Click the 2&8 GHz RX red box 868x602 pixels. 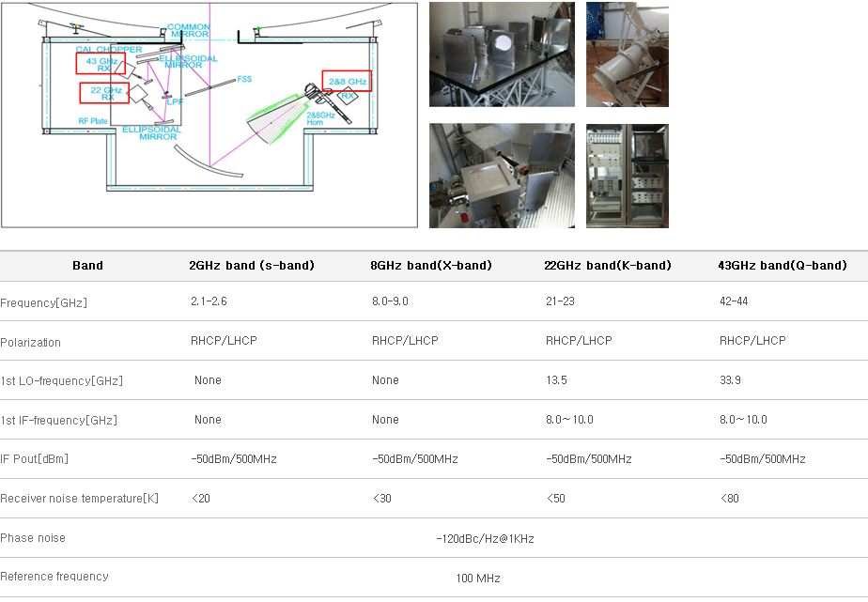[346, 81]
